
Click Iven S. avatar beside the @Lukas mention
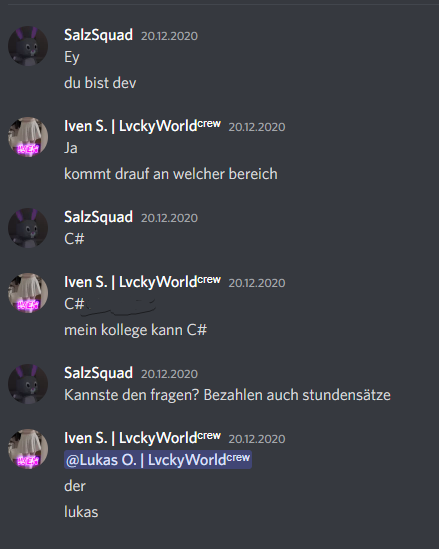pos(28,449)
